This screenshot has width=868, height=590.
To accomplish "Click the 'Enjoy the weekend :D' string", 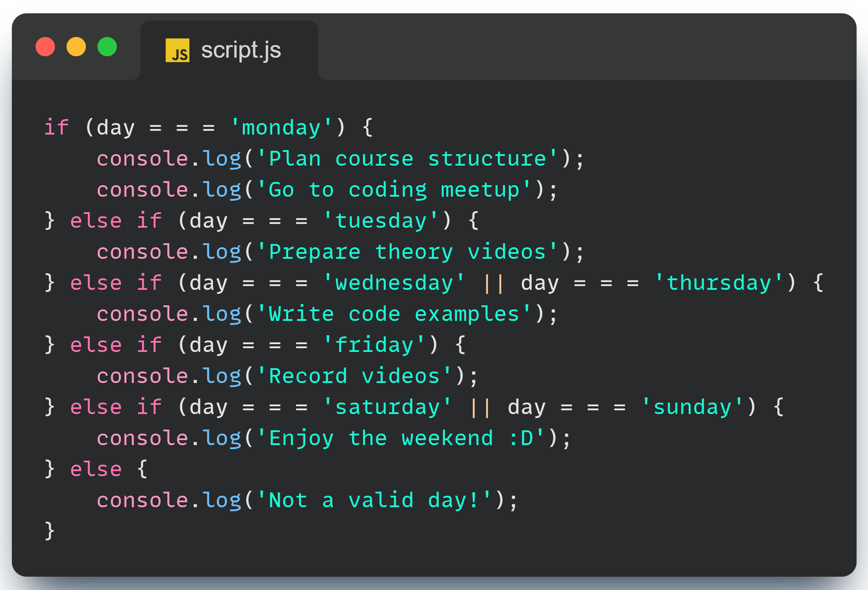I will (401, 438).
